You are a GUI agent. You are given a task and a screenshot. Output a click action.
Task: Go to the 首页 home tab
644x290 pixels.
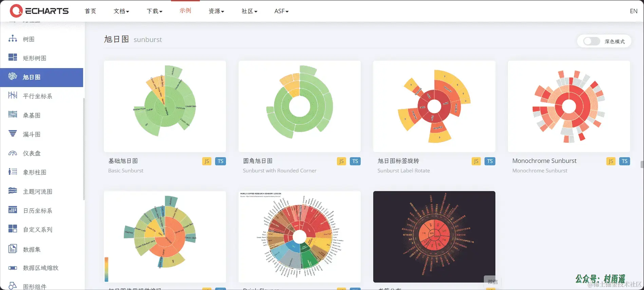point(90,11)
